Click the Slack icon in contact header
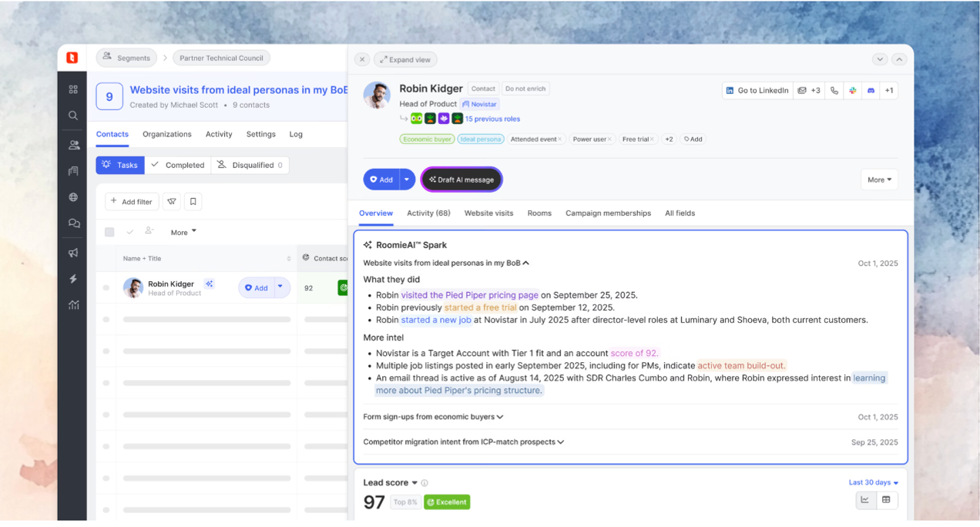 853,90
